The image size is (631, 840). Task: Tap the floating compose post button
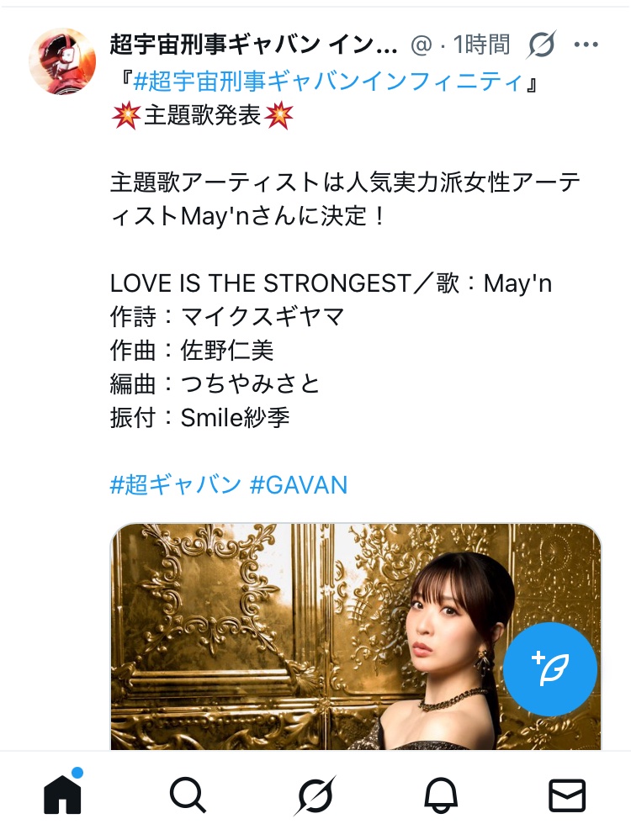[x=550, y=669]
